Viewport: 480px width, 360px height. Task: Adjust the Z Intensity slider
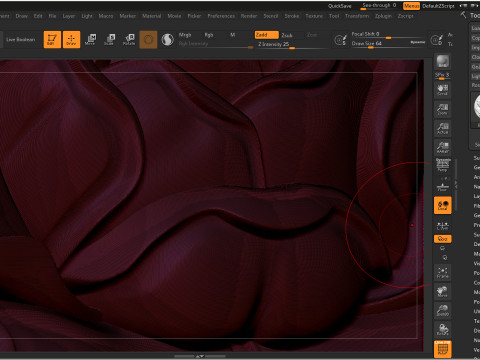coord(292,44)
